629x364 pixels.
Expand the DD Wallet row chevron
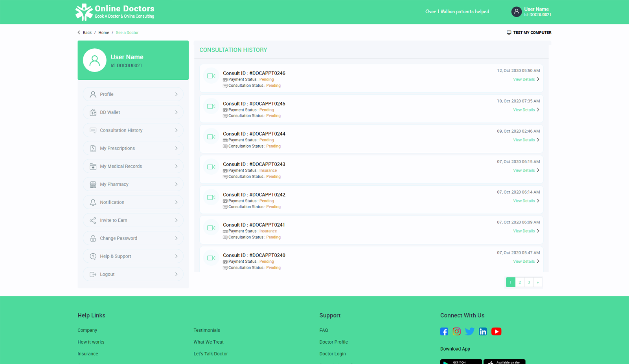coord(176,112)
